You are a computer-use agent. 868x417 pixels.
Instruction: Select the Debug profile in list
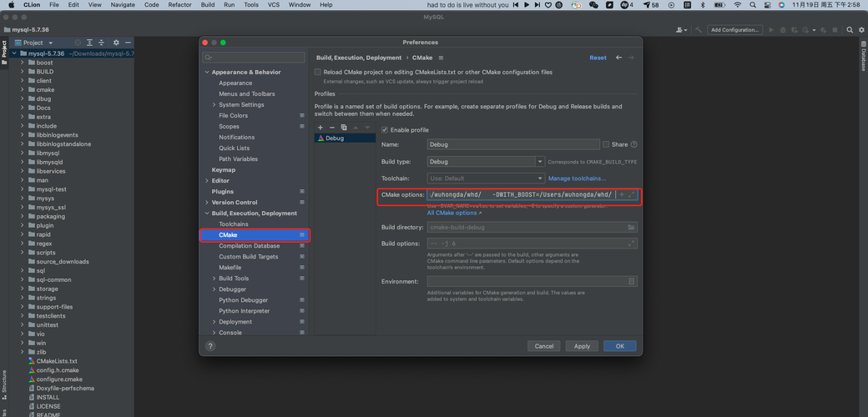(345, 138)
